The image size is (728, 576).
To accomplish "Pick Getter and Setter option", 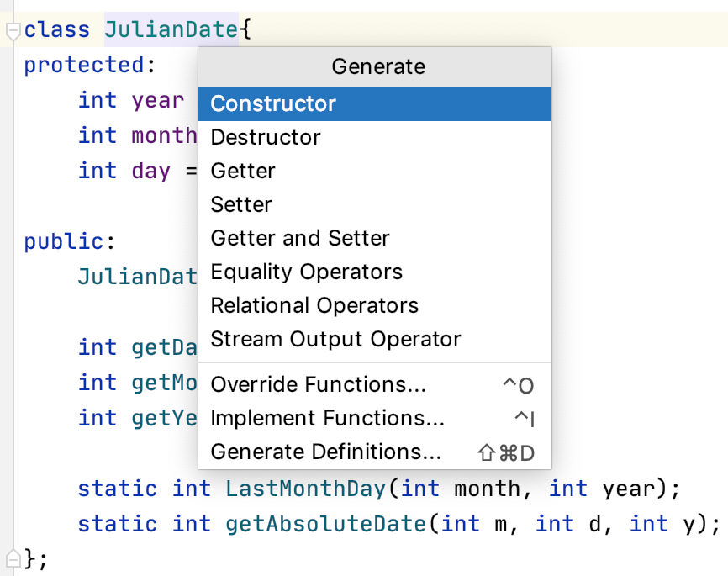I will (299, 238).
